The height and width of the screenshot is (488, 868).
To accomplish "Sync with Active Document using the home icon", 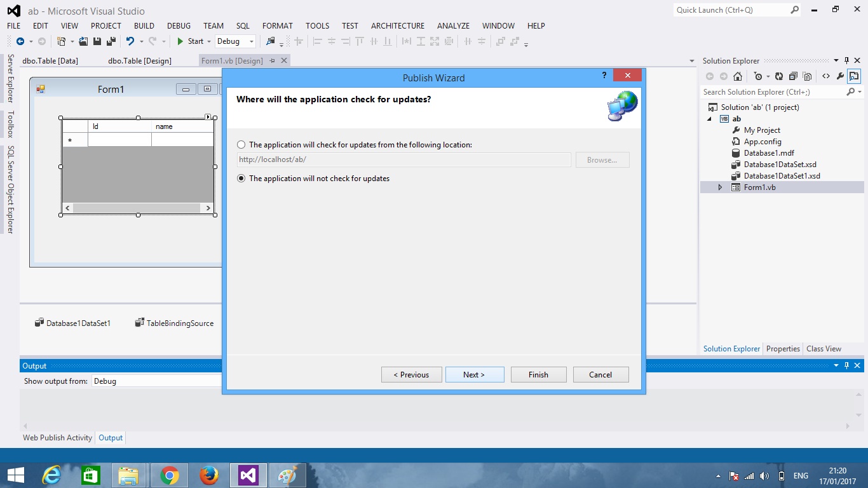I will click(738, 76).
